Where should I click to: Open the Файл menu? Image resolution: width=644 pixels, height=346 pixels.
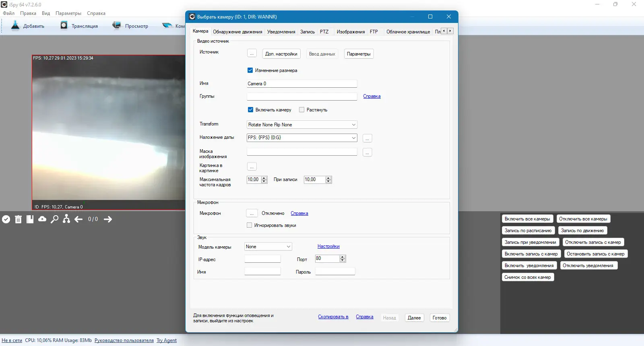8,13
